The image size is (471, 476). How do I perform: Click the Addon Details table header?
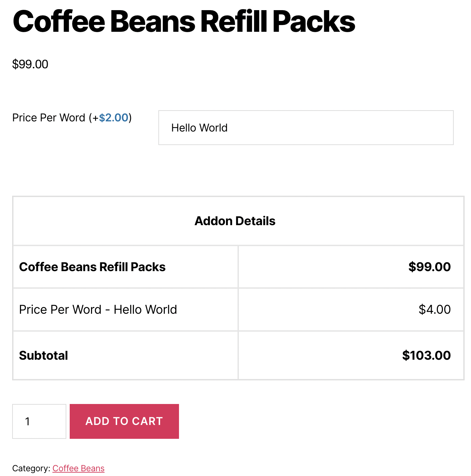point(235,221)
